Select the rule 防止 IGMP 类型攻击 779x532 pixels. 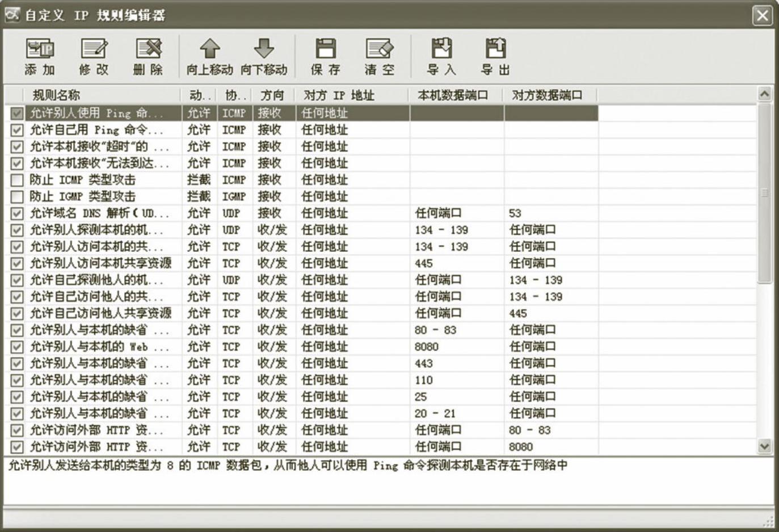83,197
